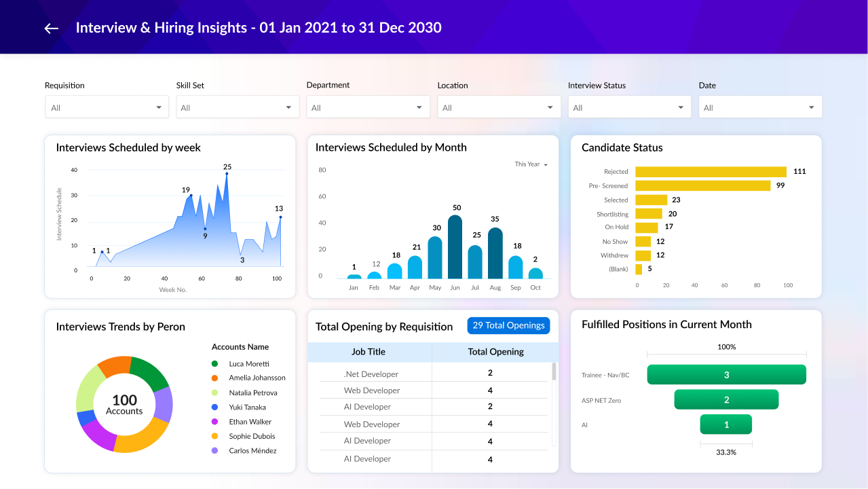The image size is (868, 489).
Task: Expand the Location filter dropdown
Action: click(x=499, y=107)
